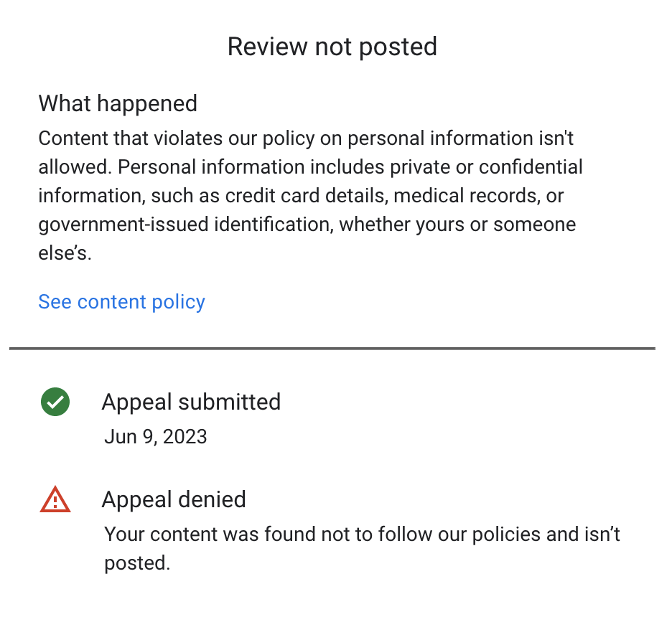This screenshot has width=672, height=617.
Task: Click the Review not posted title
Action: pyautogui.click(x=332, y=47)
